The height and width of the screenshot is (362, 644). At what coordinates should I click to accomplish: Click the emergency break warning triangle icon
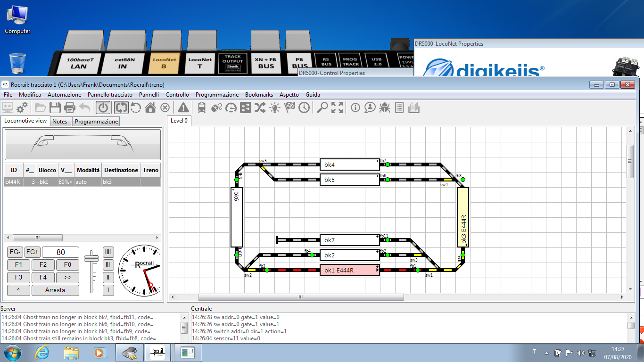183,107
